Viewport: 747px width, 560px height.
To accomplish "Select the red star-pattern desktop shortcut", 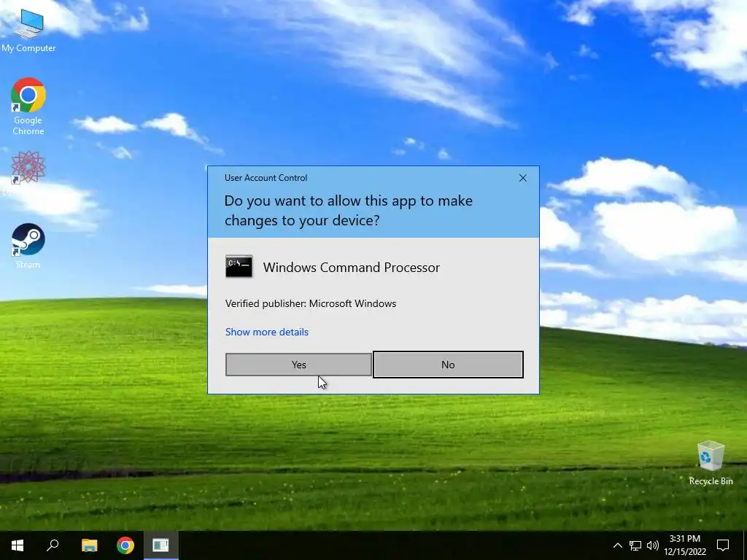I will 28,168.
